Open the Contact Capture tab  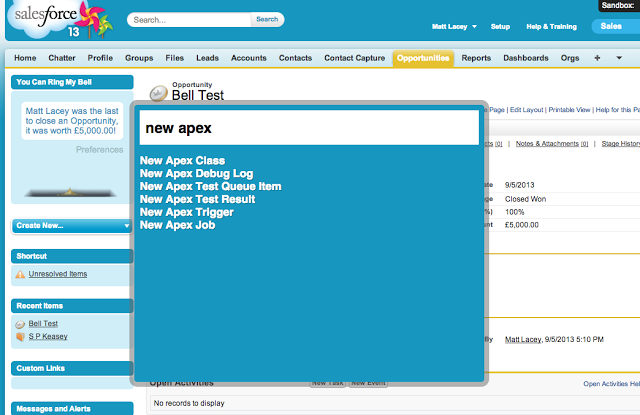[355, 58]
